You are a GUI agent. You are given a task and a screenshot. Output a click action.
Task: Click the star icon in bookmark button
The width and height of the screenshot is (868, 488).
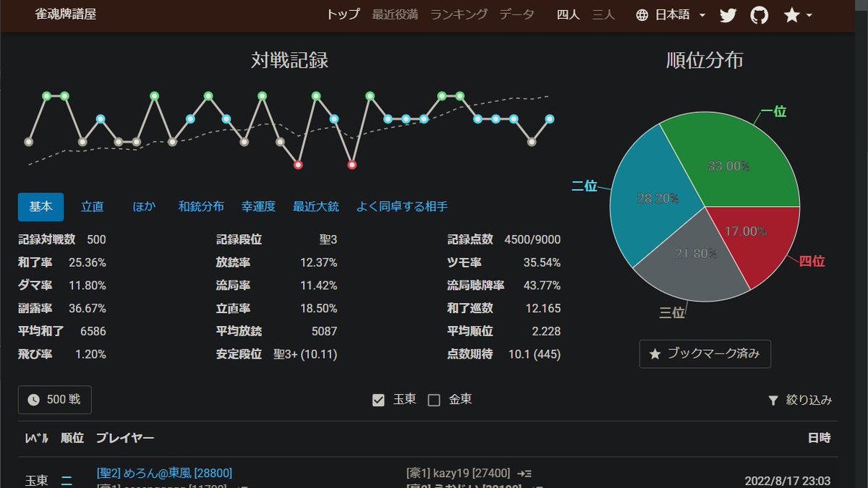tap(655, 354)
